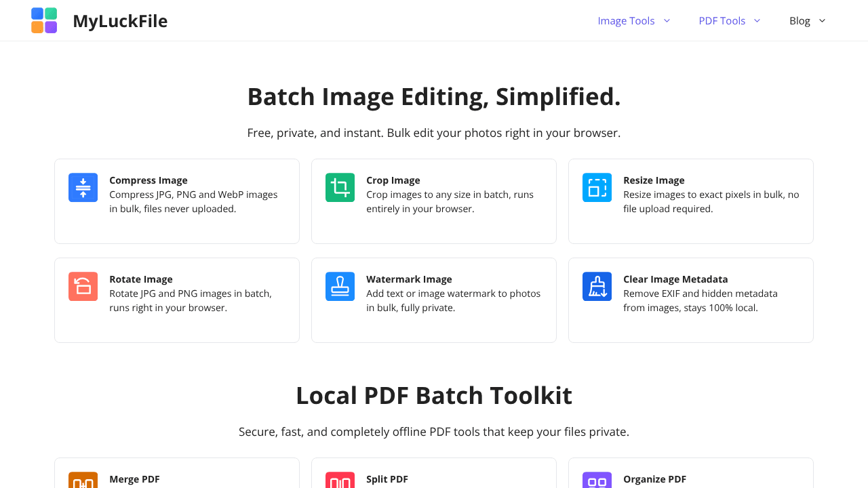Screen dimensions: 868x488
Task: Click the 'Secure, fast, and completely offline' text
Action: point(434,432)
